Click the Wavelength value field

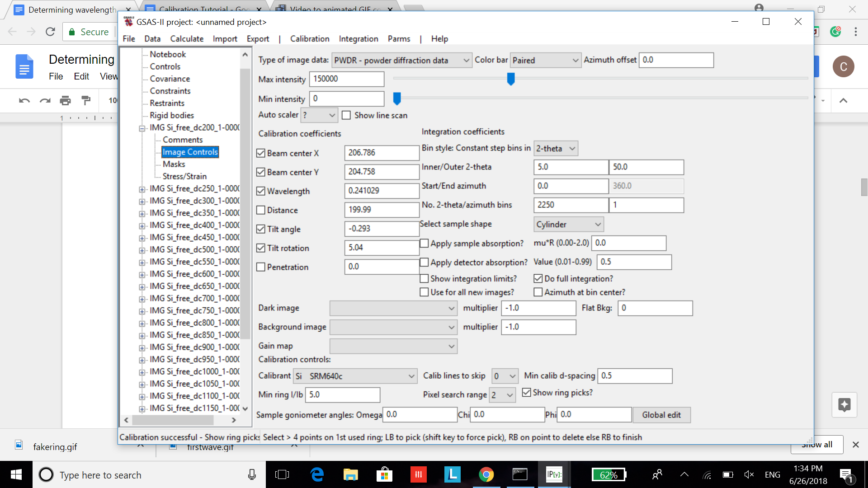coord(382,191)
